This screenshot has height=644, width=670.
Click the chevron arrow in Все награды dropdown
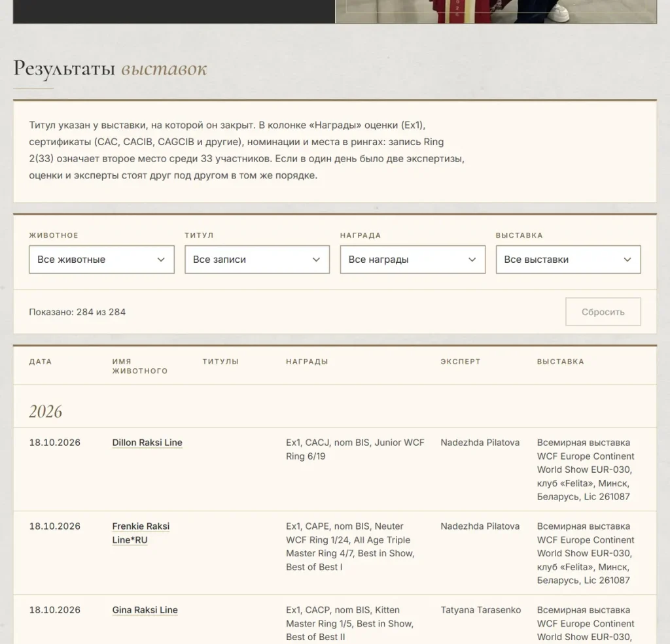pos(472,260)
